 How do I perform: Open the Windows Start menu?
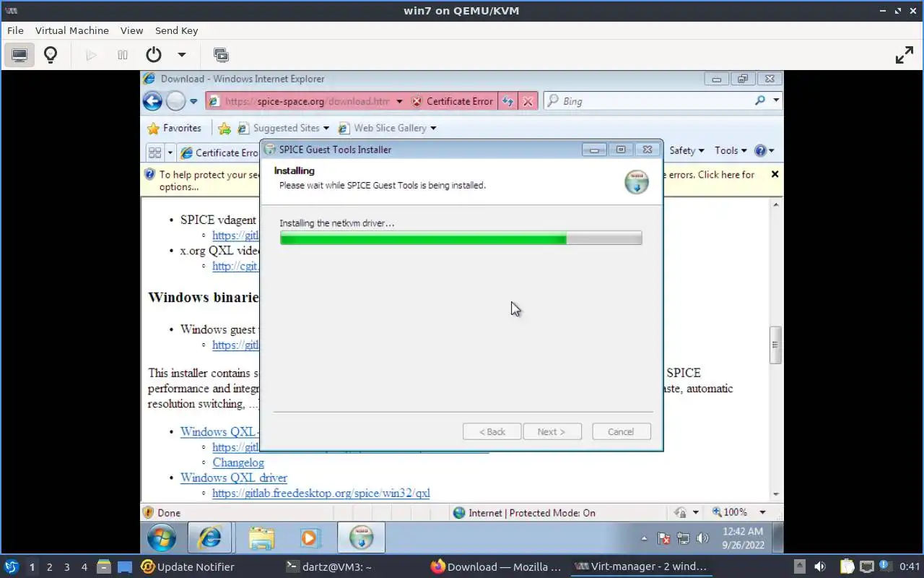tap(161, 538)
